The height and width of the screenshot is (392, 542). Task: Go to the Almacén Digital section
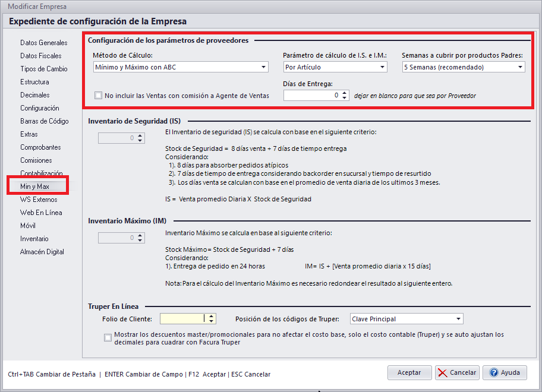tap(42, 252)
